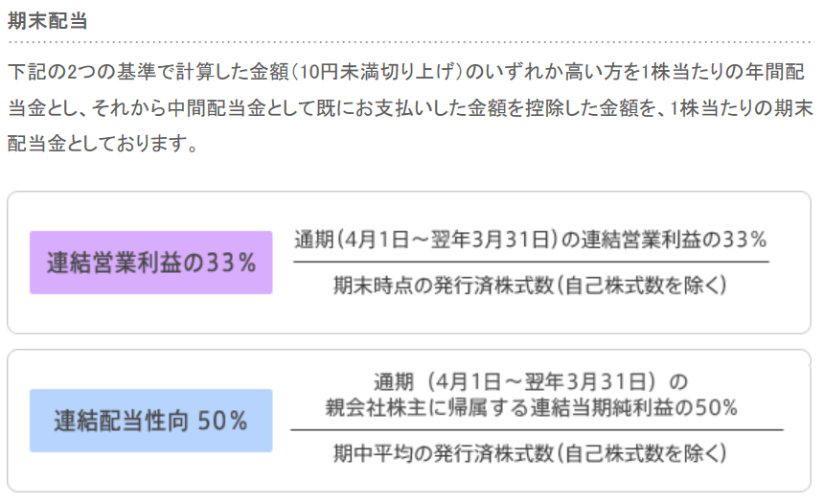
Task: Click the 50% figure in the blue label
Action: [x=222, y=421]
